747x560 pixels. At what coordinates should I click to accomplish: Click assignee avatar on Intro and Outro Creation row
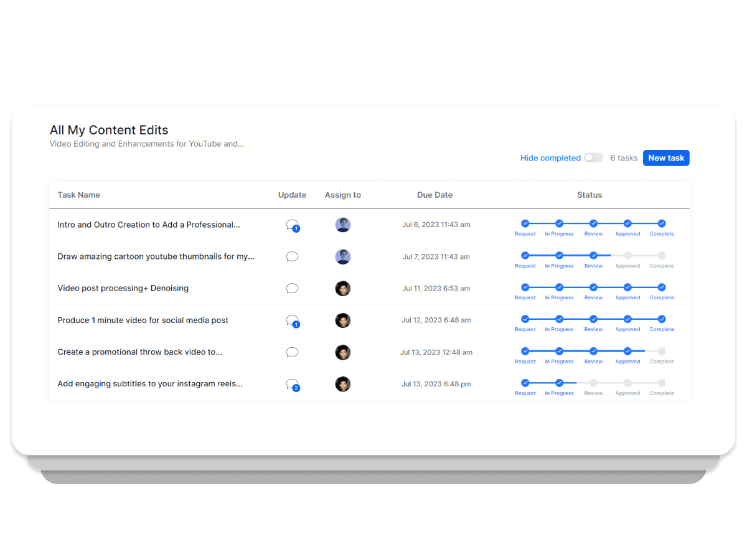tap(343, 225)
